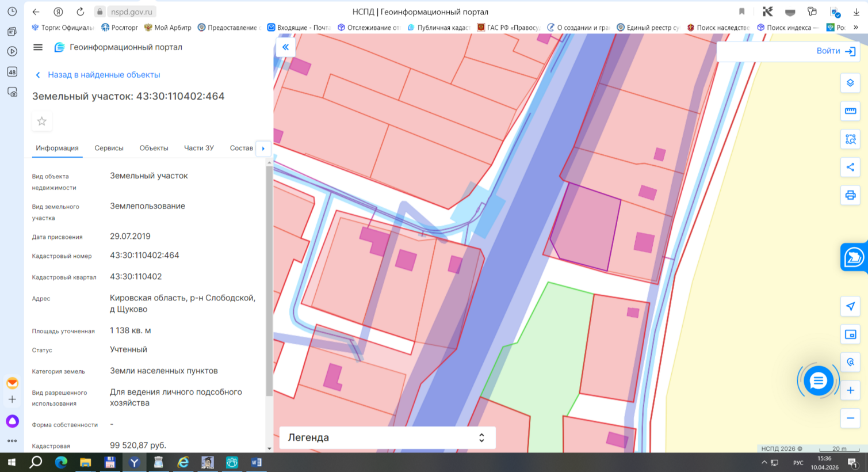The image size is (868, 472).
Task: Zoom in on the map
Action: (850, 390)
